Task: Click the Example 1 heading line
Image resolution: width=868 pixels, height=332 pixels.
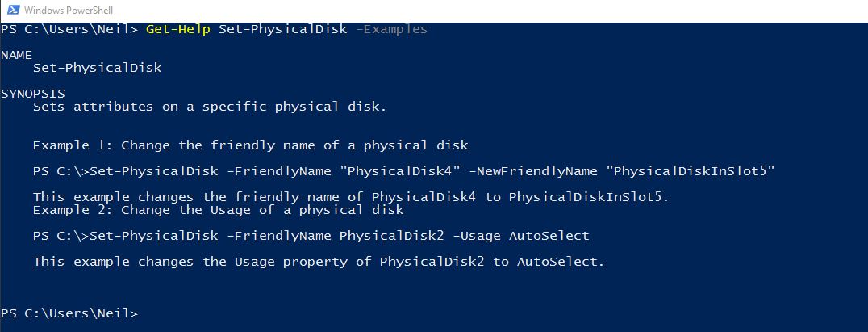Action: 250,145
